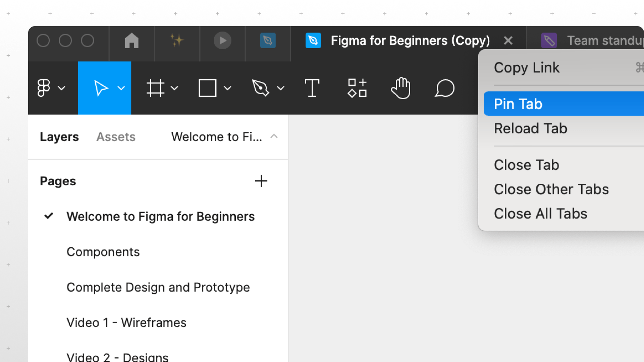Click the minimize window circle

65,41
